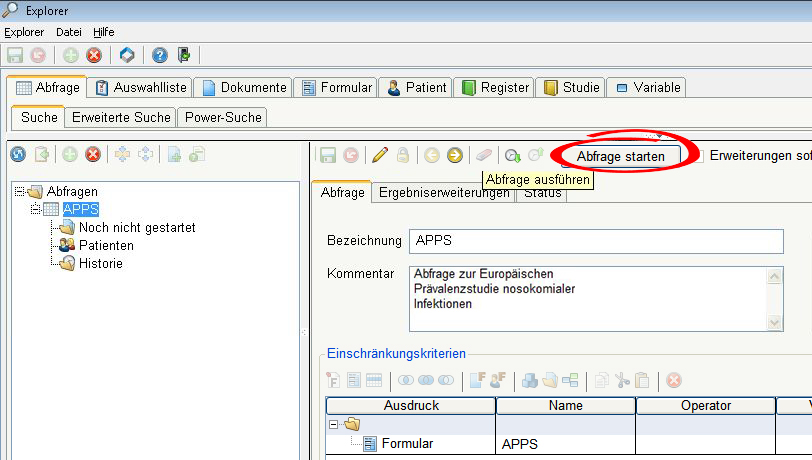
Task: Click the save disk icon in query toolbar
Action: (328, 155)
